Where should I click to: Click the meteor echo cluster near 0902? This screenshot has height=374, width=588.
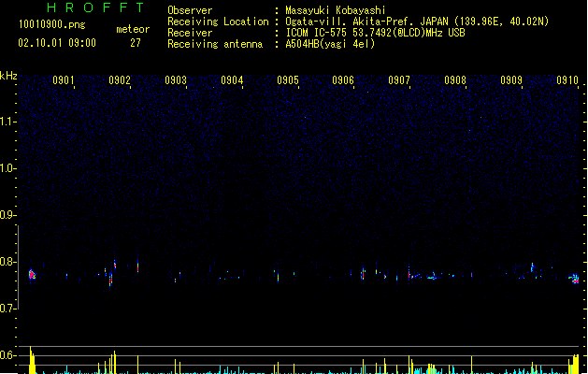tap(111, 273)
